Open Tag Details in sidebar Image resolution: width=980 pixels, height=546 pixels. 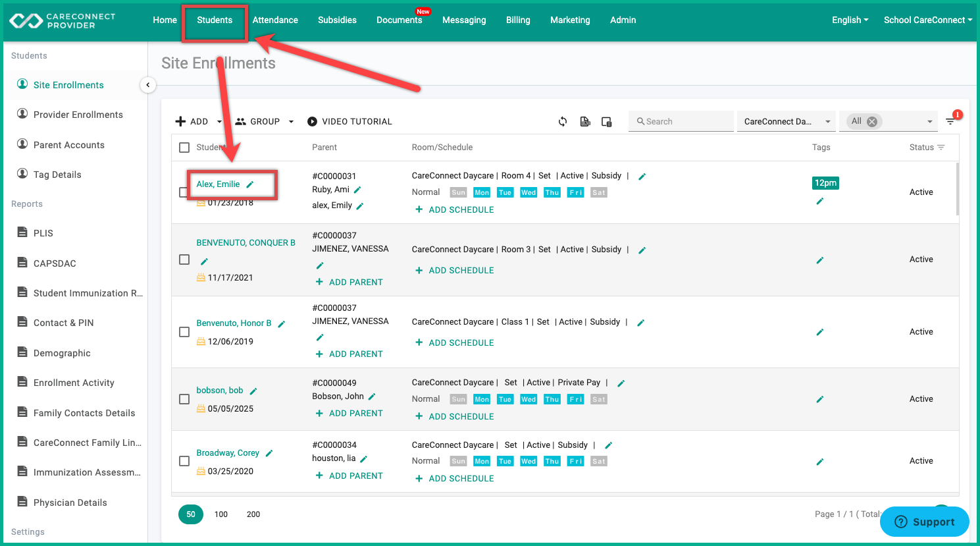tap(57, 175)
